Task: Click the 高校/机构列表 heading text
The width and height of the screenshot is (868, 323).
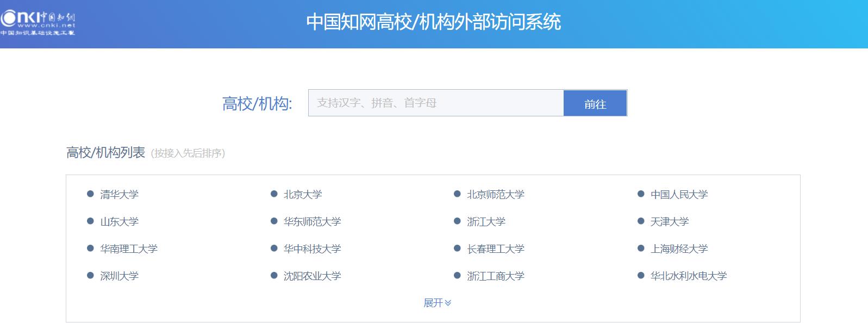Action: [x=105, y=153]
